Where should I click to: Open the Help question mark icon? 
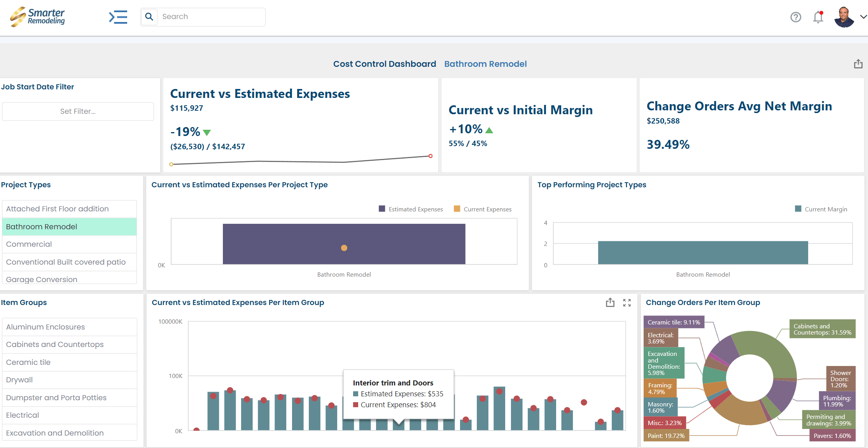[796, 17]
